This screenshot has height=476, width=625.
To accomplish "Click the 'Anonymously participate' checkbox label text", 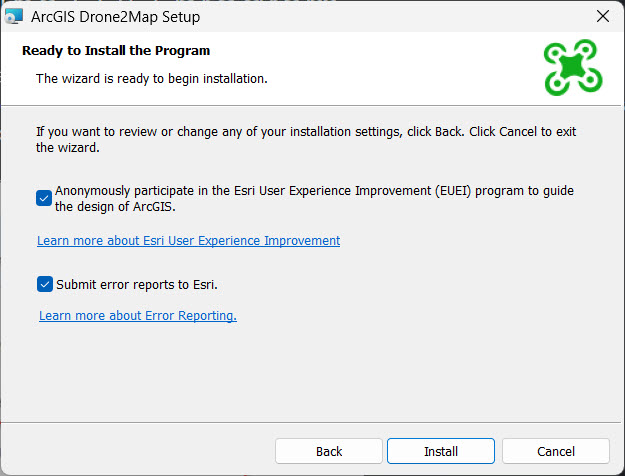I will pyautogui.click(x=314, y=199).
